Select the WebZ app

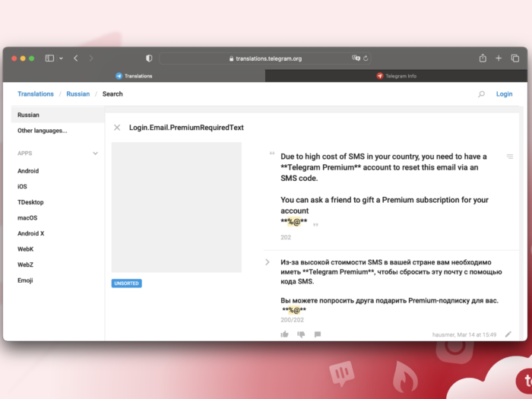point(25,264)
